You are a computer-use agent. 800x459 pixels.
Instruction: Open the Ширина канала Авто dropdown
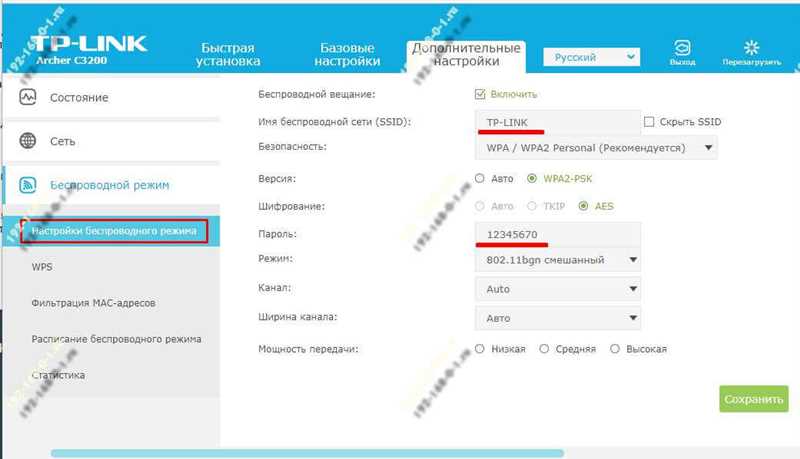[x=558, y=318]
